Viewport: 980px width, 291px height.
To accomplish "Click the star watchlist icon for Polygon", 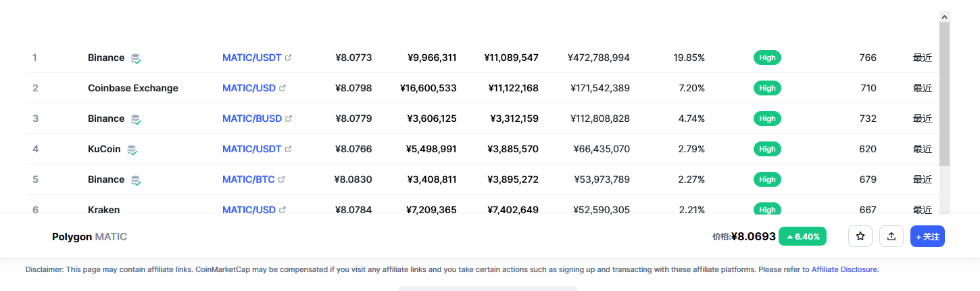I will coord(860,236).
